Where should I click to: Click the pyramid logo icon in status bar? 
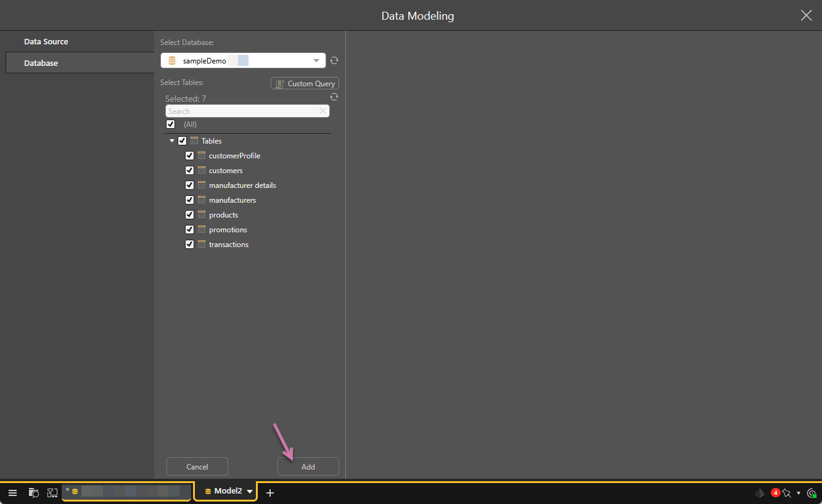(760, 492)
